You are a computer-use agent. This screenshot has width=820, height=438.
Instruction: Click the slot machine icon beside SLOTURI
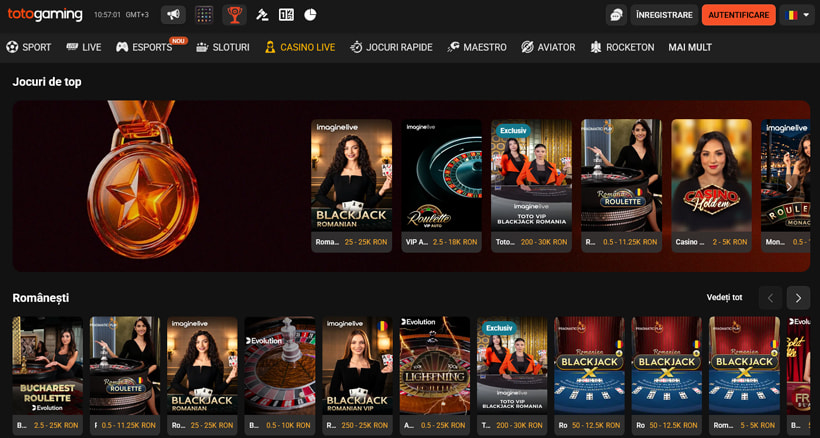point(202,47)
